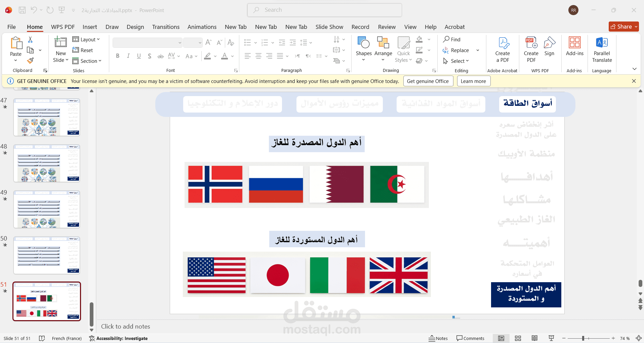Image resolution: width=644 pixels, height=343 pixels.
Task: Start Slide Show from status bar
Action: coord(551,338)
